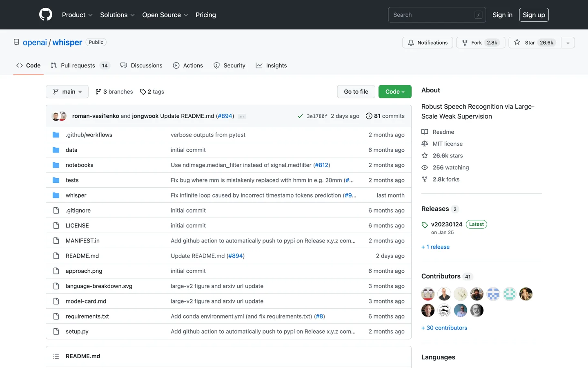Open 'verbose outputs from pytest' commit message

point(208,135)
